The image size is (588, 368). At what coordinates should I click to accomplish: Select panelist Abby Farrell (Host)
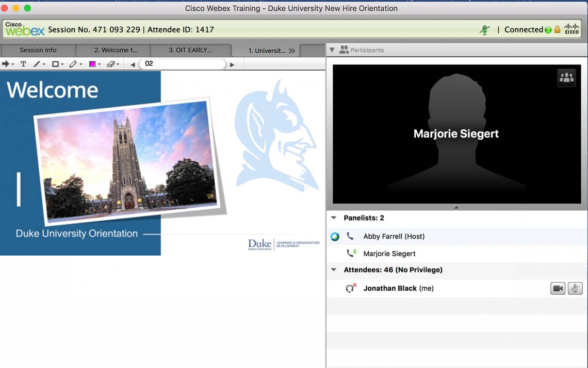click(x=457, y=237)
